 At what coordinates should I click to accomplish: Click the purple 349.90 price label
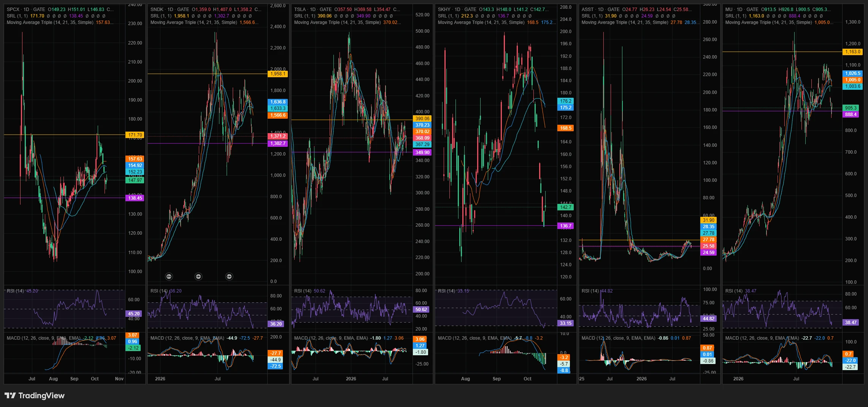[x=422, y=153]
